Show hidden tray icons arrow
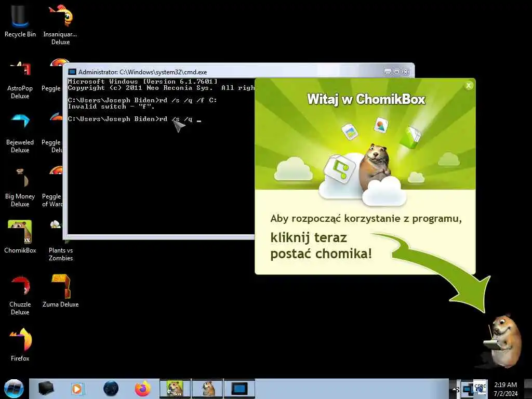 (455, 390)
